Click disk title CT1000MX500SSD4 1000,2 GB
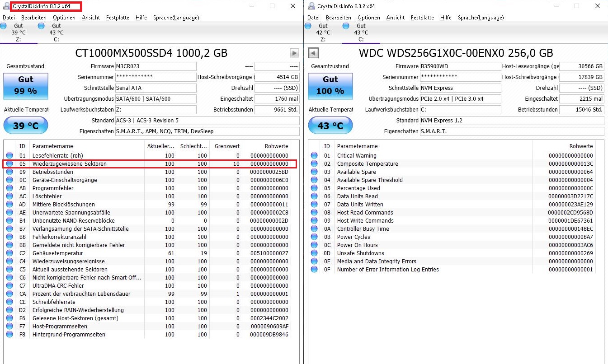The width and height of the screenshot is (608, 364). (151, 53)
